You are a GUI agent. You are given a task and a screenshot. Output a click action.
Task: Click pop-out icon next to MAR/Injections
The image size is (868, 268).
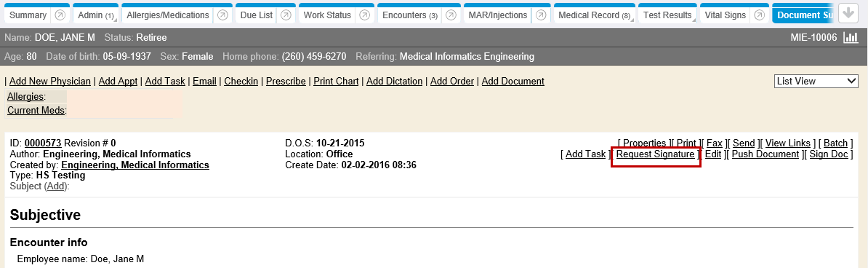tap(542, 15)
